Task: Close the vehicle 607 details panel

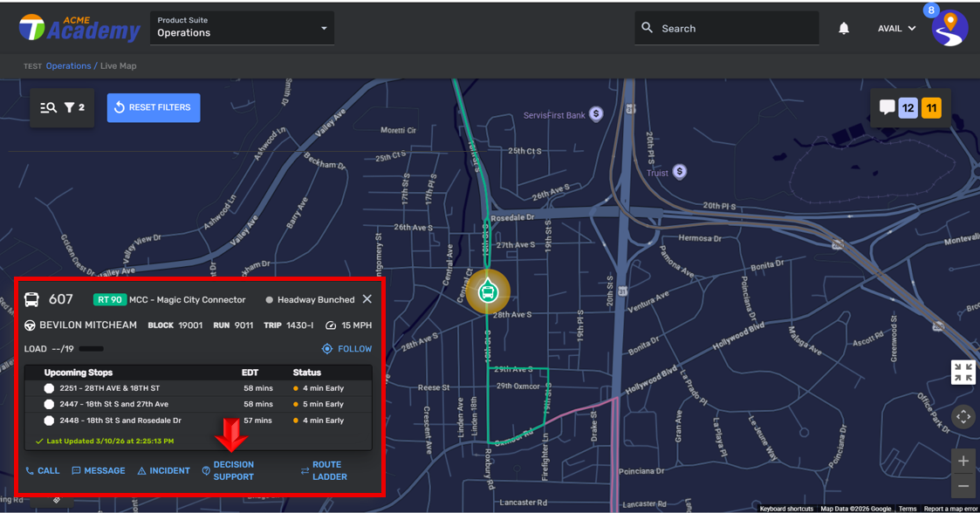Action: tap(367, 299)
